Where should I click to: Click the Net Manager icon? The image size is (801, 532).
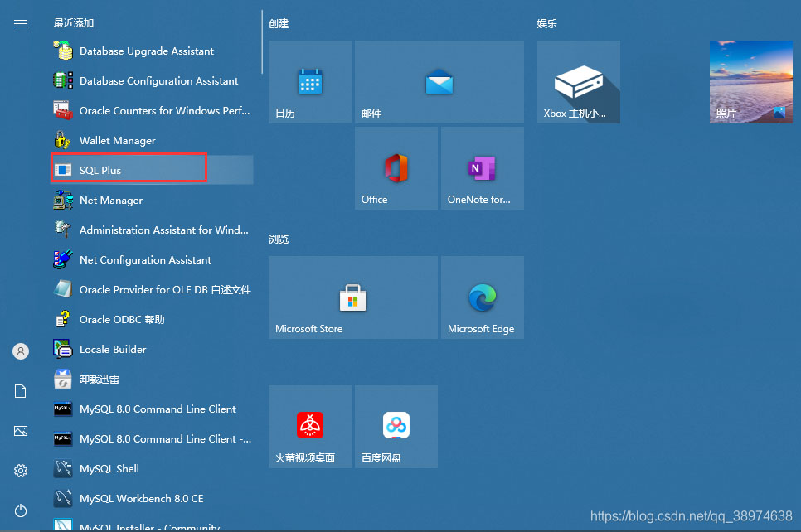(x=63, y=200)
